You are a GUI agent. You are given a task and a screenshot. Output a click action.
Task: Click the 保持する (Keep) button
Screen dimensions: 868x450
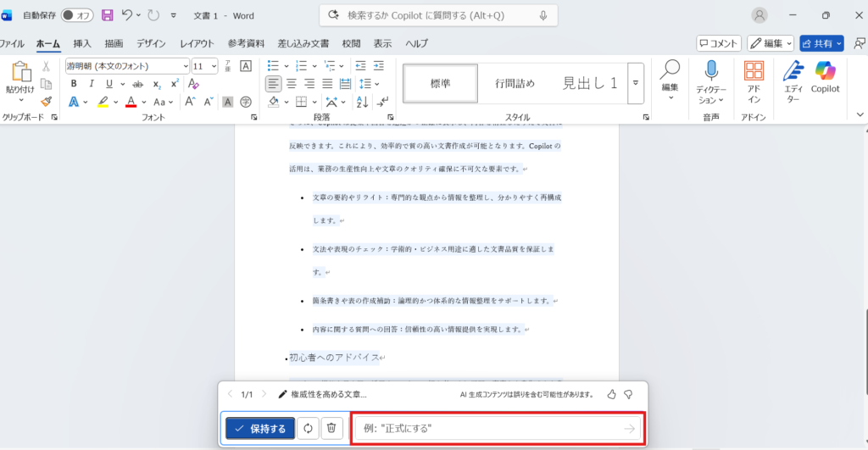click(x=260, y=429)
